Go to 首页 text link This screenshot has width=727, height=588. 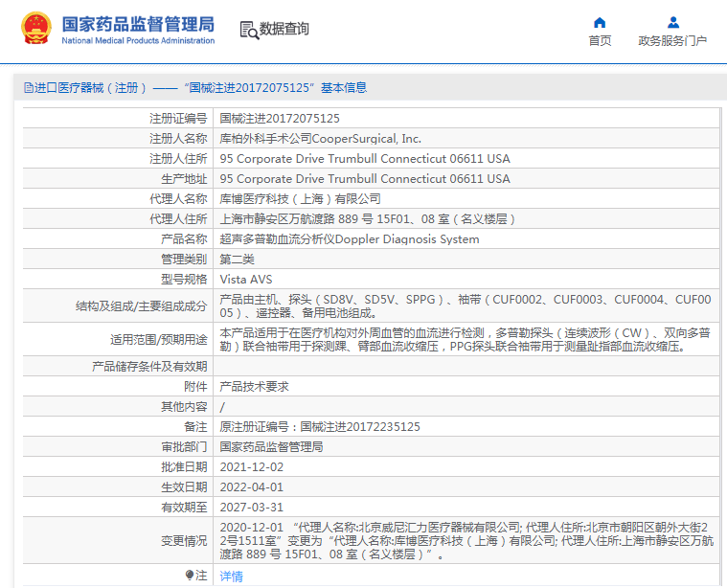[x=600, y=41]
